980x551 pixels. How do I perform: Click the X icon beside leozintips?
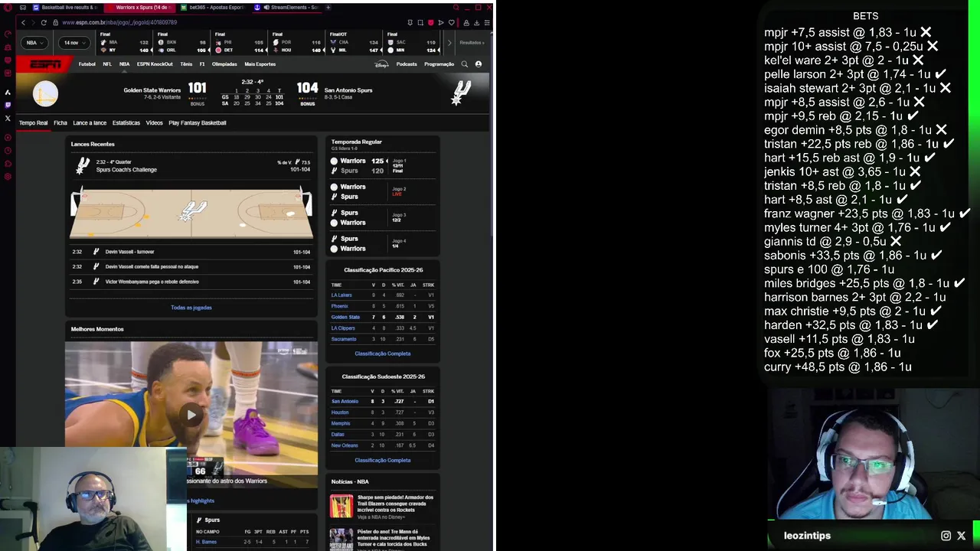click(x=962, y=536)
